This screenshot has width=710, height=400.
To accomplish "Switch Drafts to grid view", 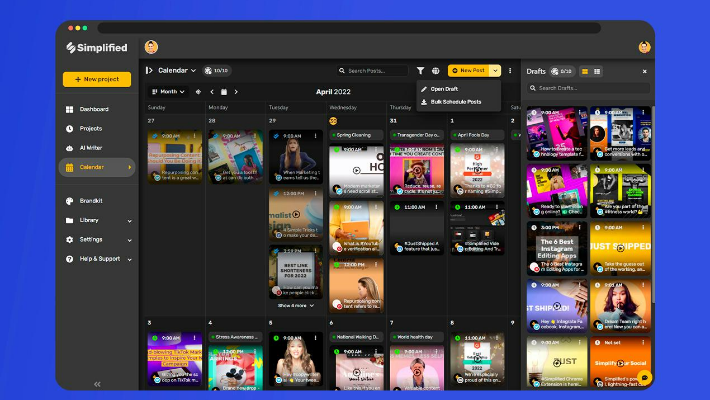I will 585,72.
